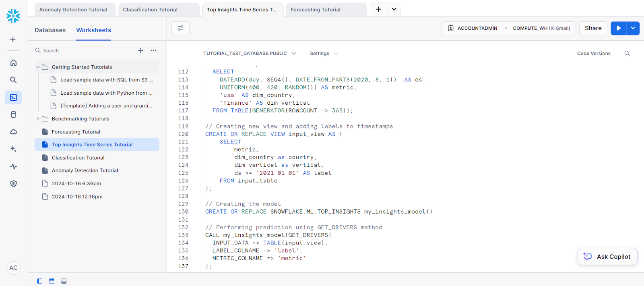
Task: Click the editor find magnifier icon
Action: (x=627, y=54)
